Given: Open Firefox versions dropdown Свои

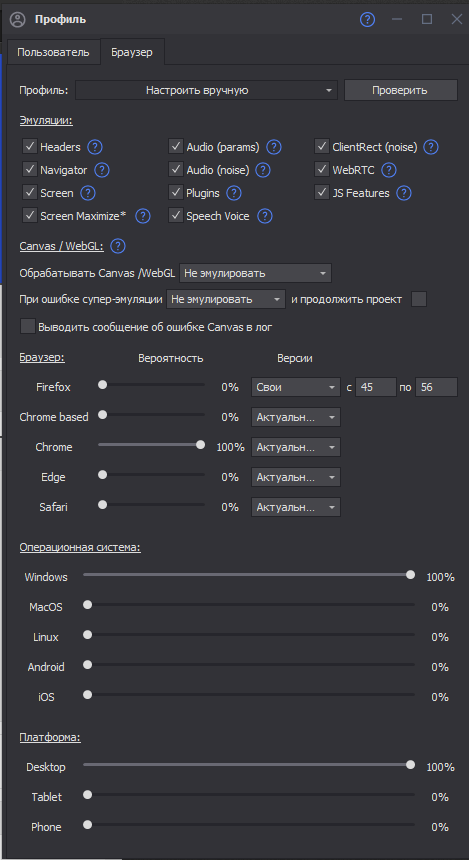Looking at the screenshot, I should tap(296, 387).
